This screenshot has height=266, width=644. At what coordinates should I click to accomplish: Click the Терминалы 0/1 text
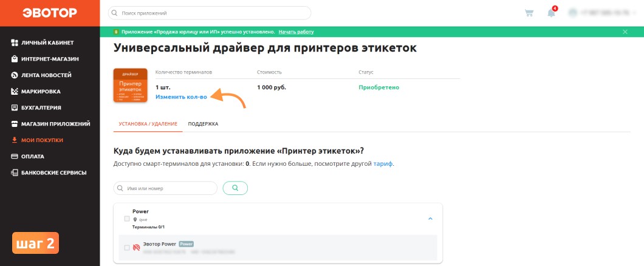(148, 227)
